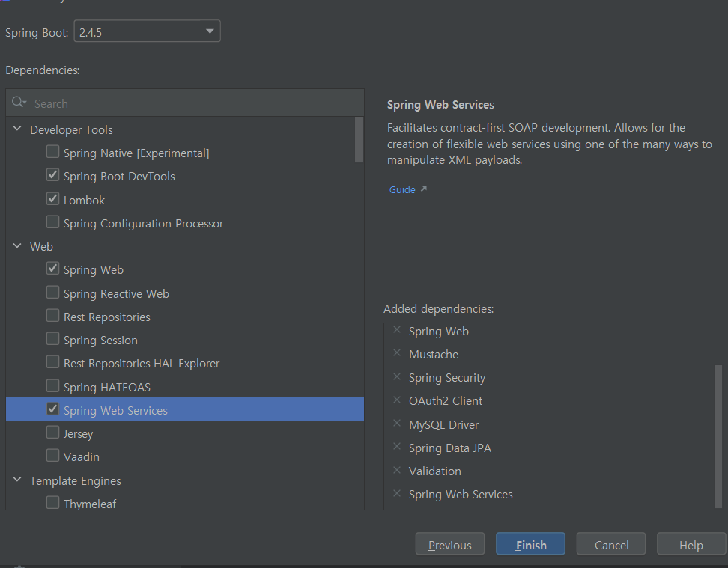The height and width of the screenshot is (568, 728).
Task: Select the Developer Tools group label
Action: (x=71, y=130)
